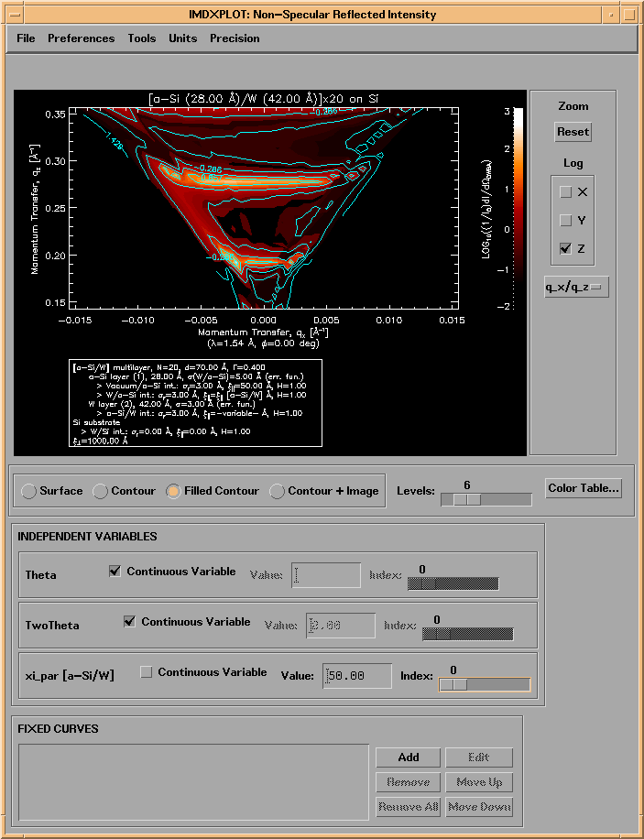Move the xi_par Index slider
644x839 pixels.
tap(485, 684)
